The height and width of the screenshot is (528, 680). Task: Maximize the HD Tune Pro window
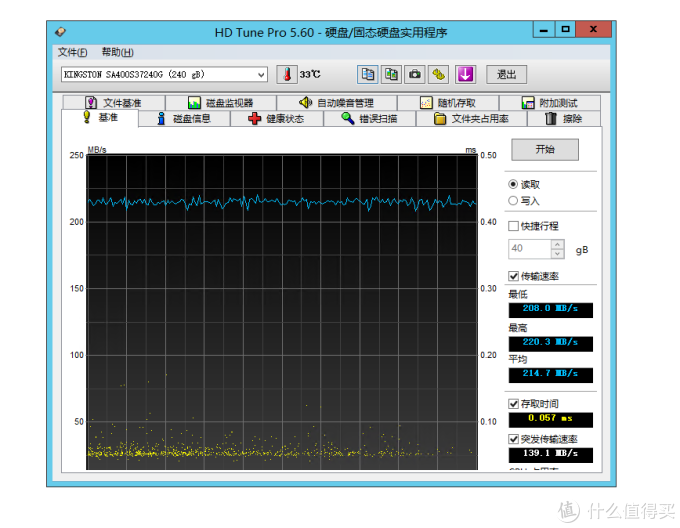[x=565, y=29]
